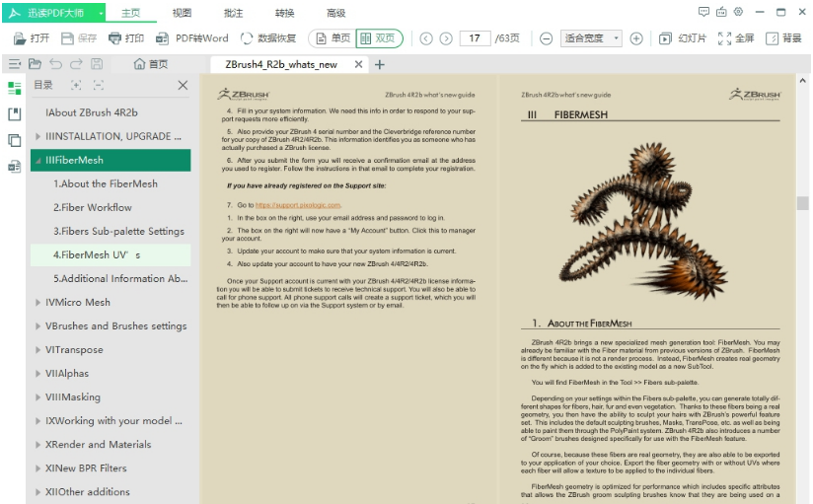Viewport: 813px width, 504px height.
Task: Expand IVMicro Mesh outline entry
Action: pyautogui.click(x=37, y=302)
